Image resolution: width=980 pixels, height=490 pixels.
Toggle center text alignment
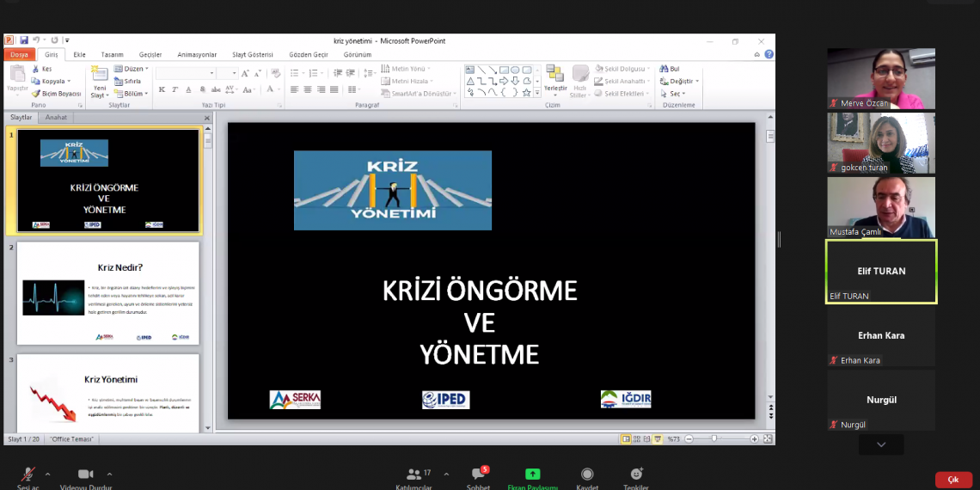pos(308,90)
